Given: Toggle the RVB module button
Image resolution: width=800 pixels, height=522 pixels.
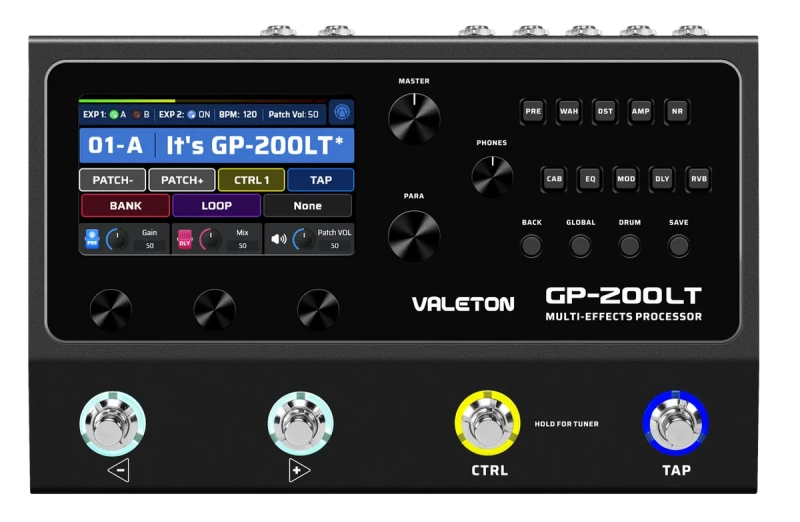Looking at the screenshot, I should click(698, 179).
